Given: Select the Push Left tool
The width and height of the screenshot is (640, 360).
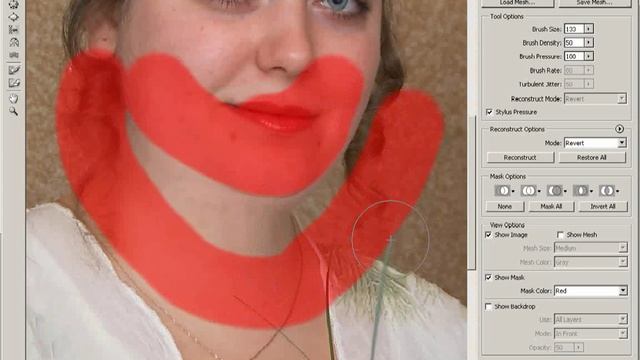Looking at the screenshot, I should click(14, 30).
